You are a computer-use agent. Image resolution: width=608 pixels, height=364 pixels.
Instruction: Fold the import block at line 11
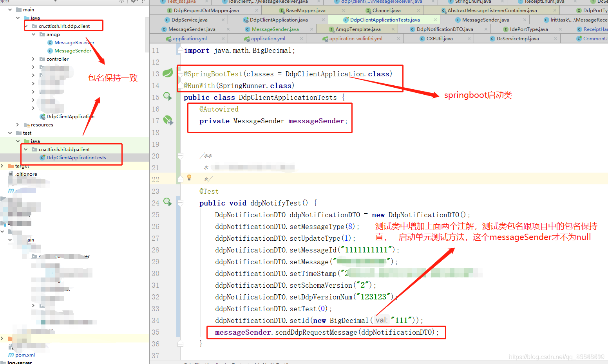[x=180, y=50]
